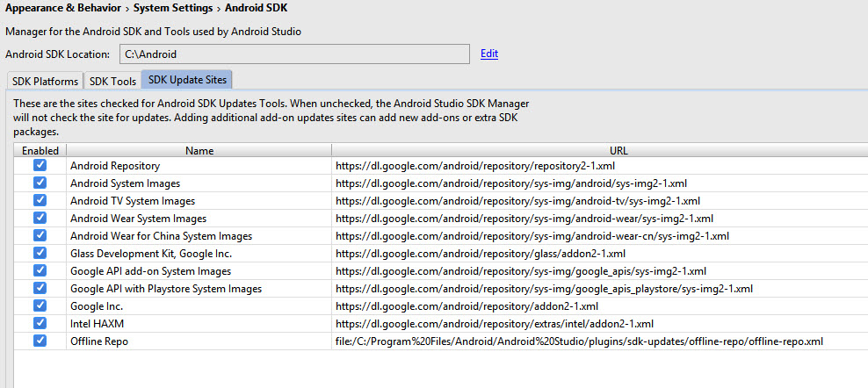Select the SDK Update Sites tab

click(x=187, y=80)
